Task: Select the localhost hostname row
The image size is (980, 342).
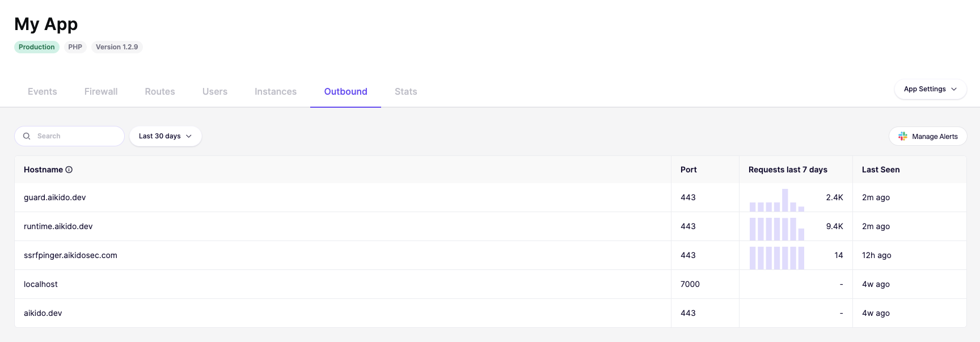Action: pos(491,284)
